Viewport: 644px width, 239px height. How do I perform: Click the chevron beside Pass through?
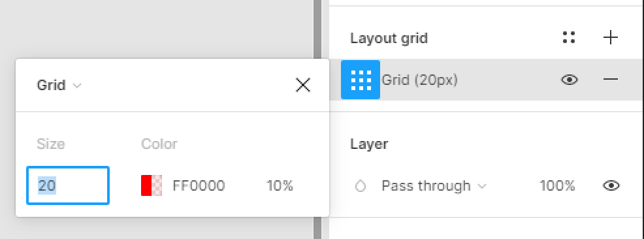tap(482, 187)
